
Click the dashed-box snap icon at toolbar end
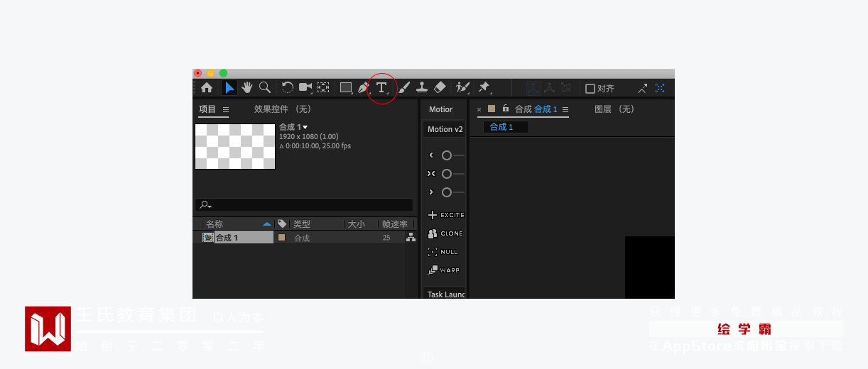point(660,88)
